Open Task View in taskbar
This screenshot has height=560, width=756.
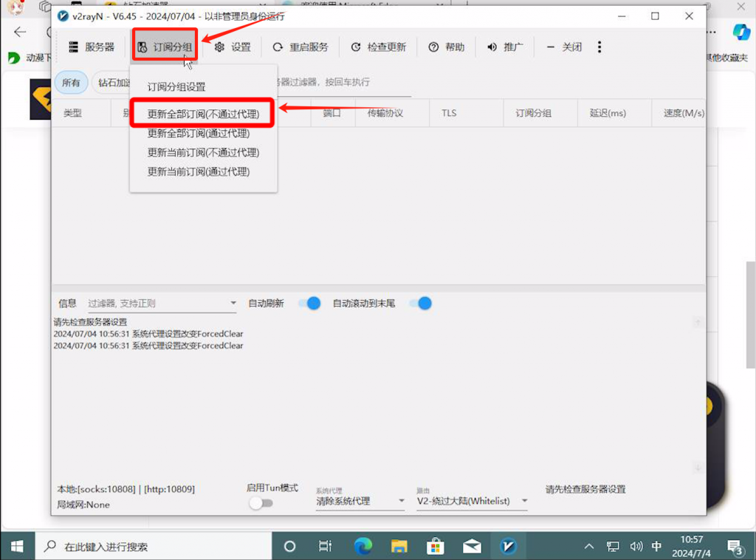[x=326, y=547]
